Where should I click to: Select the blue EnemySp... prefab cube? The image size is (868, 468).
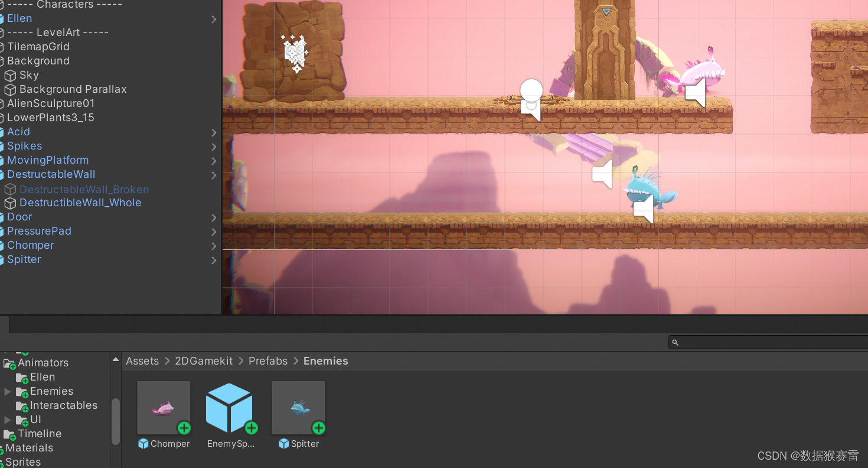(230, 408)
